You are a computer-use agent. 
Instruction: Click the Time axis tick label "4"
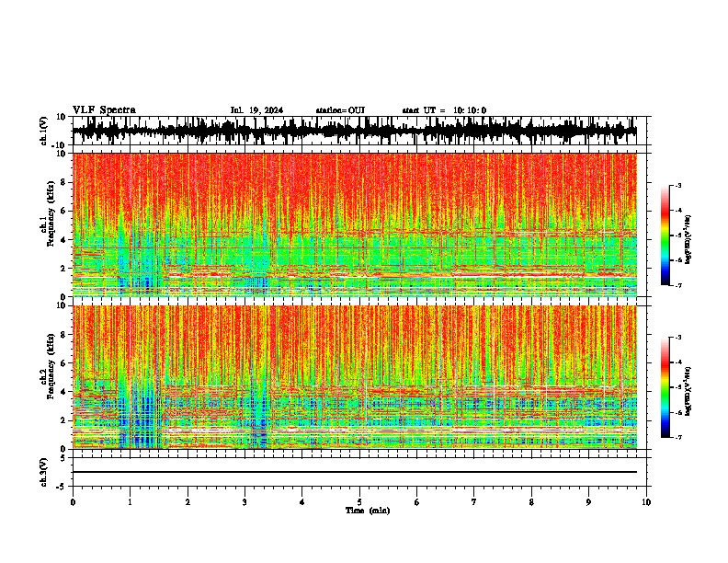pyautogui.click(x=301, y=502)
